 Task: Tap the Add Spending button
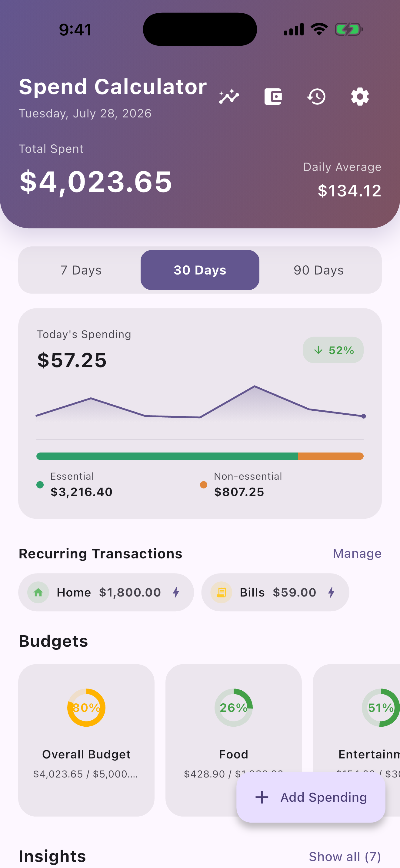click(x=311, y=797)
